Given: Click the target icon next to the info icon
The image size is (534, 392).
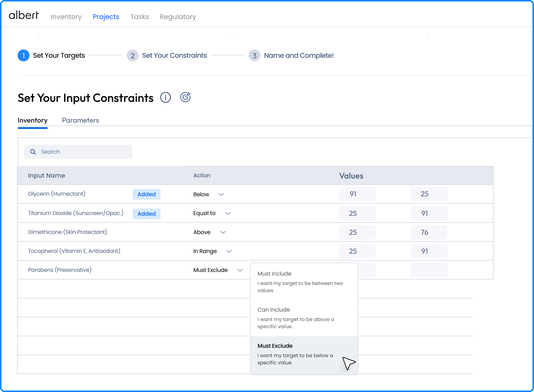Looking at the screenshot, I should (x=185, y=97).
